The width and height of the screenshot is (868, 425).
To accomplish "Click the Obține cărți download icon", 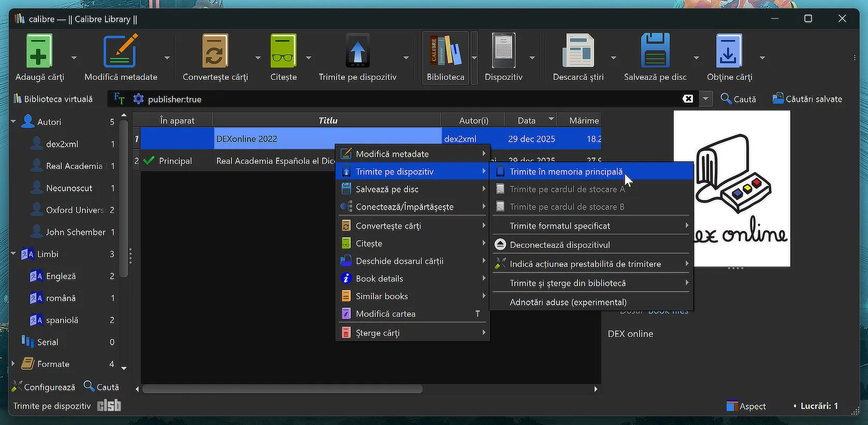I will click(729, 52).
